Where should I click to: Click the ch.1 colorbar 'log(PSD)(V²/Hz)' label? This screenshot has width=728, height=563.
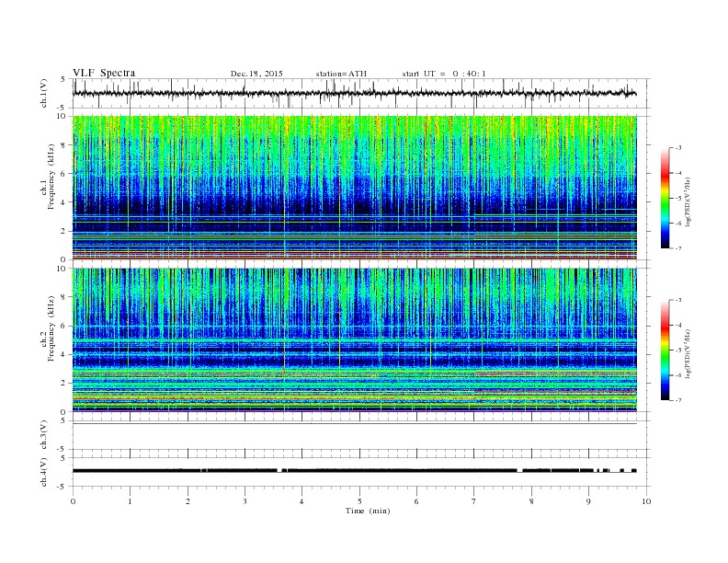688,202
